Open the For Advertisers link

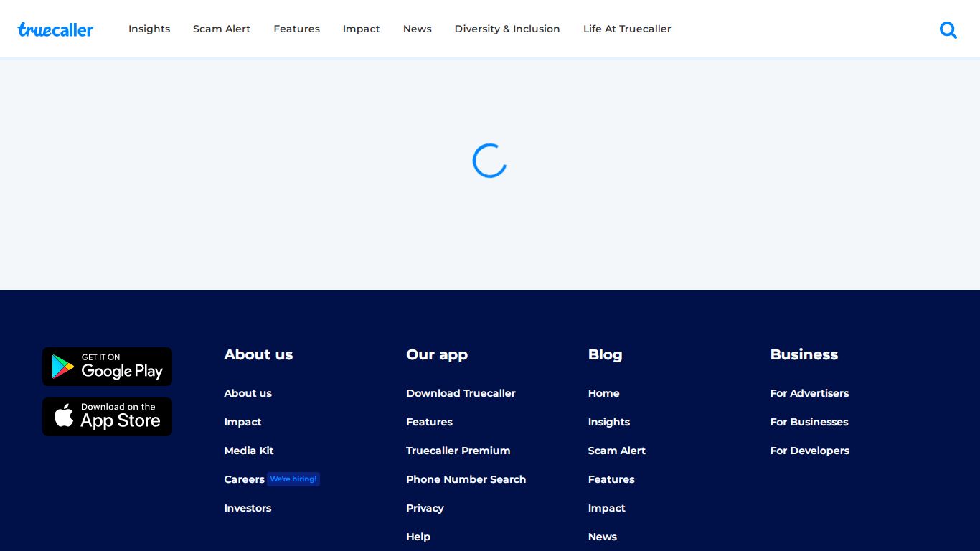coord(809,393)
